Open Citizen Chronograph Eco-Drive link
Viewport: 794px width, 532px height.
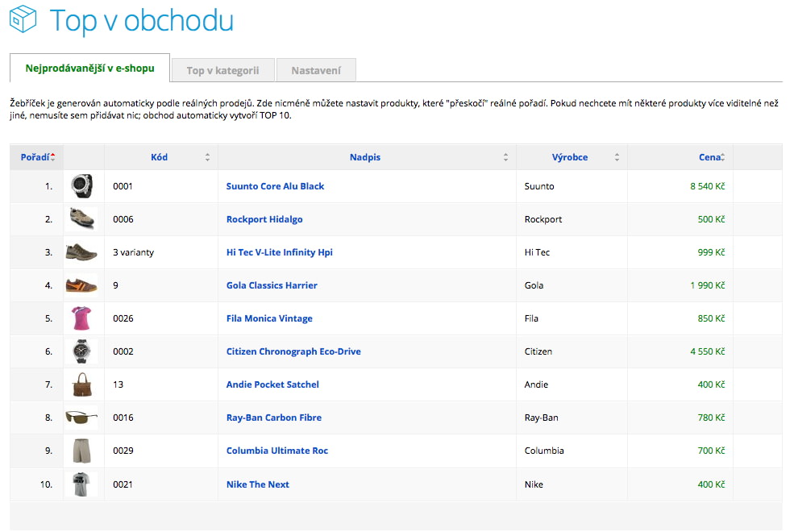(293, 351)
